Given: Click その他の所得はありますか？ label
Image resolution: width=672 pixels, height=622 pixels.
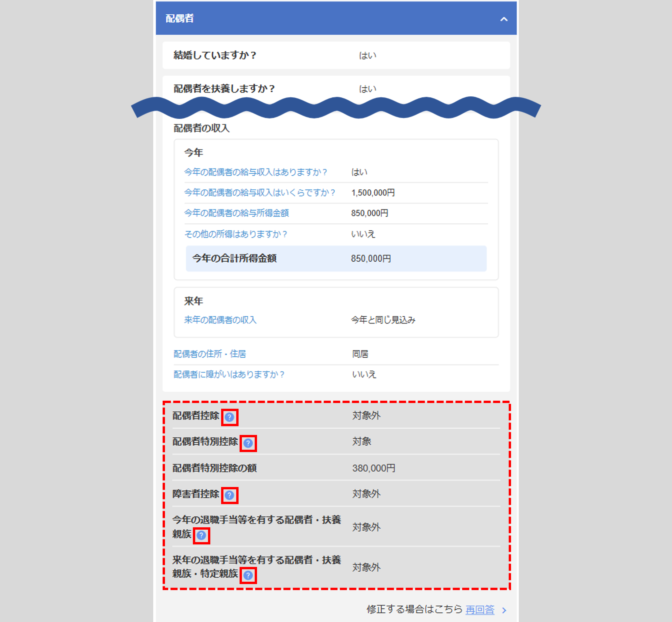Looking at the screenshot, I should (236, 234).
